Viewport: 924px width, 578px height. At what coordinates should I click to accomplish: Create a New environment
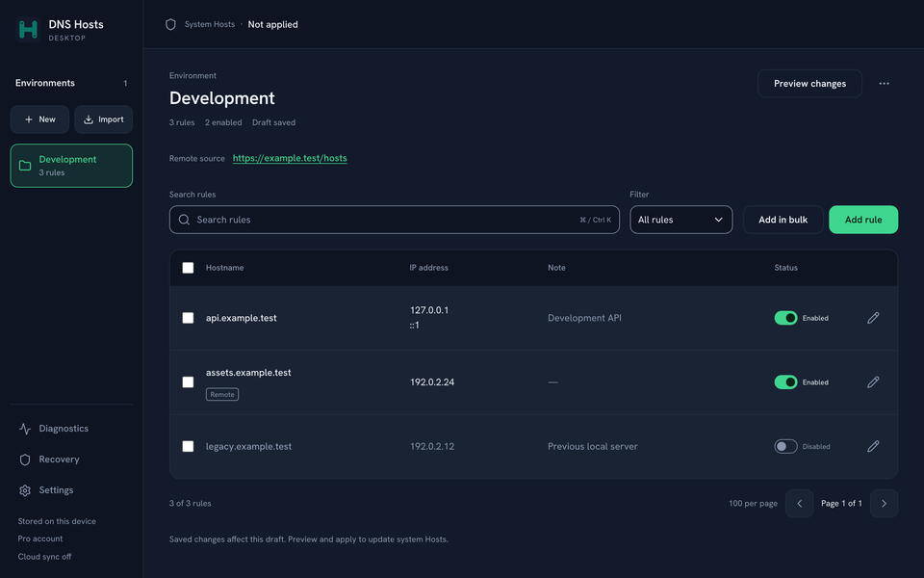pyautogui.click(x=39, y=119)
